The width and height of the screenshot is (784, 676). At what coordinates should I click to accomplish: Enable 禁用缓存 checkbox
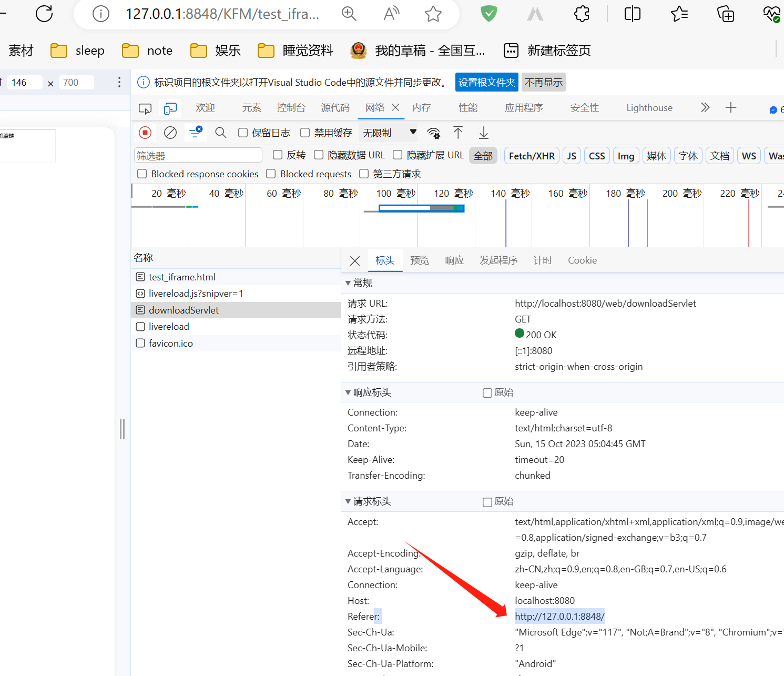(305, 133)
